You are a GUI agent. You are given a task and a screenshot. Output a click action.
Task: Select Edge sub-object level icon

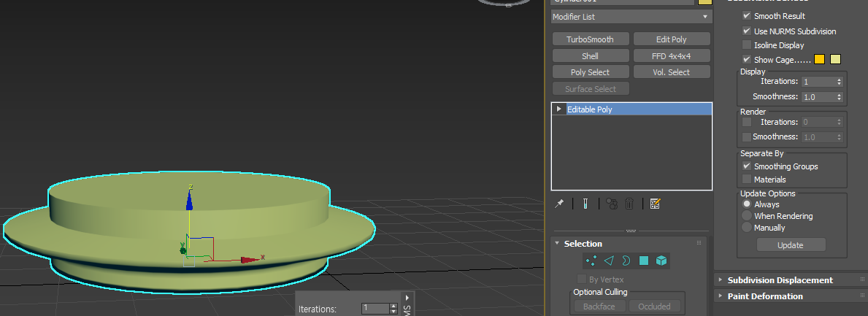click(x=609, y=261)
